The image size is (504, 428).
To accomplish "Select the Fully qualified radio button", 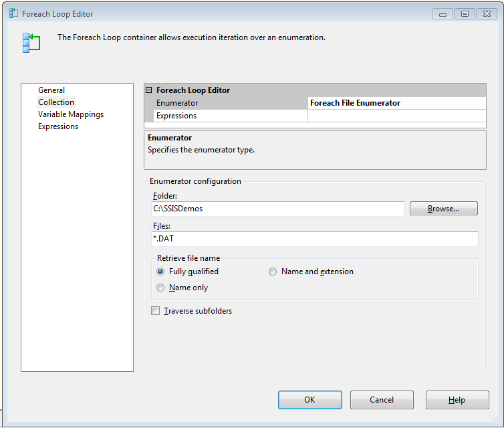I will (160, 272).
